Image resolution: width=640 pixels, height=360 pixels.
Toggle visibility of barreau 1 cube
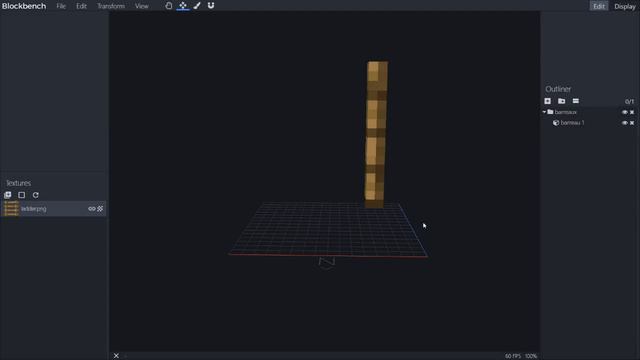pyautogui.click(x=624, y=122)
